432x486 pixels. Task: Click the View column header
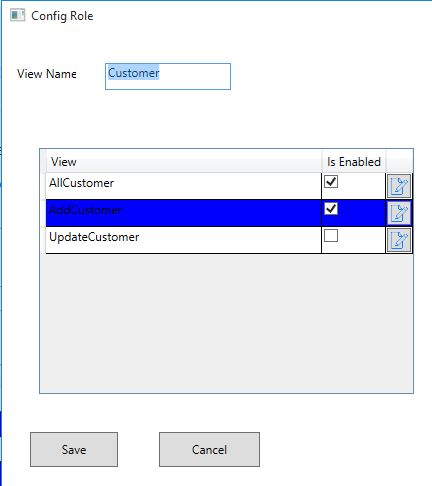tap(184, 162)
